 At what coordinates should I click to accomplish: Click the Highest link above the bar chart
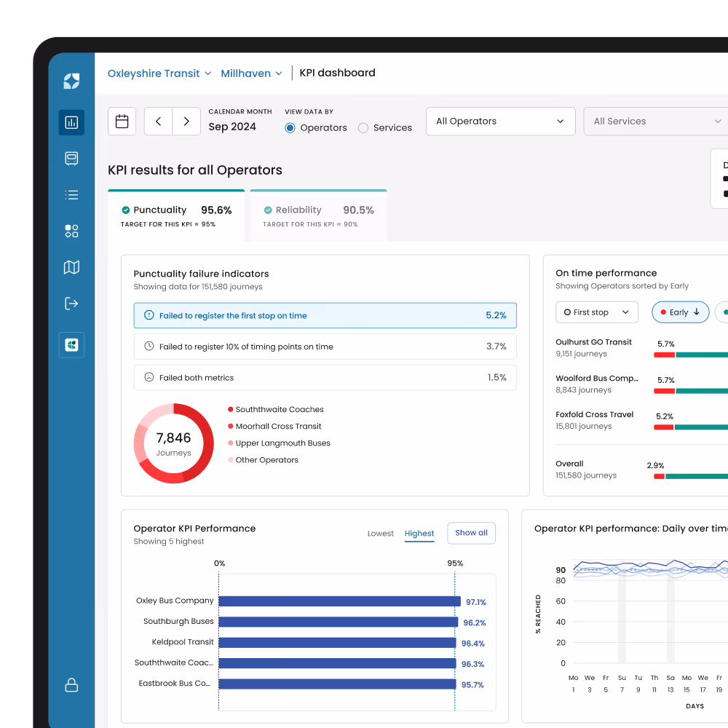[x=419, y=533]
